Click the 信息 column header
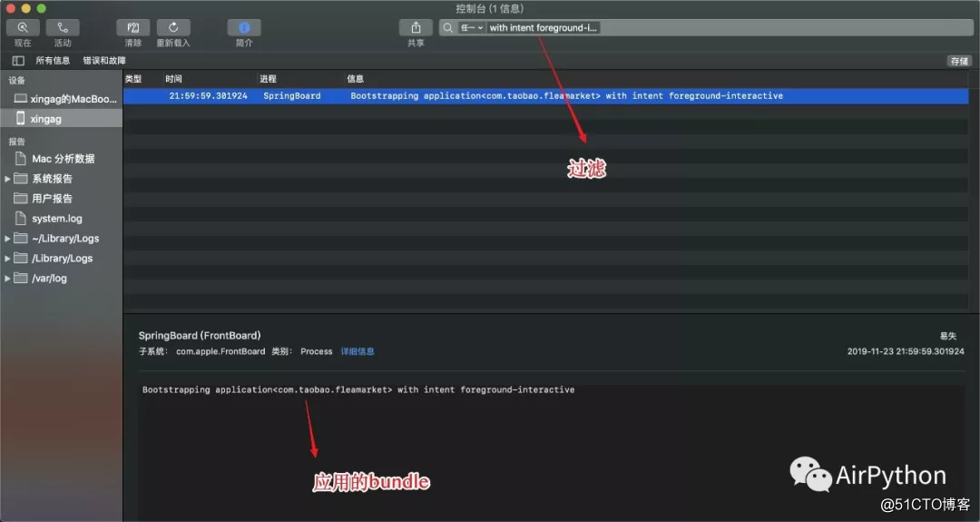The height and width of the screenshot is (522, 980). (356, 79)
